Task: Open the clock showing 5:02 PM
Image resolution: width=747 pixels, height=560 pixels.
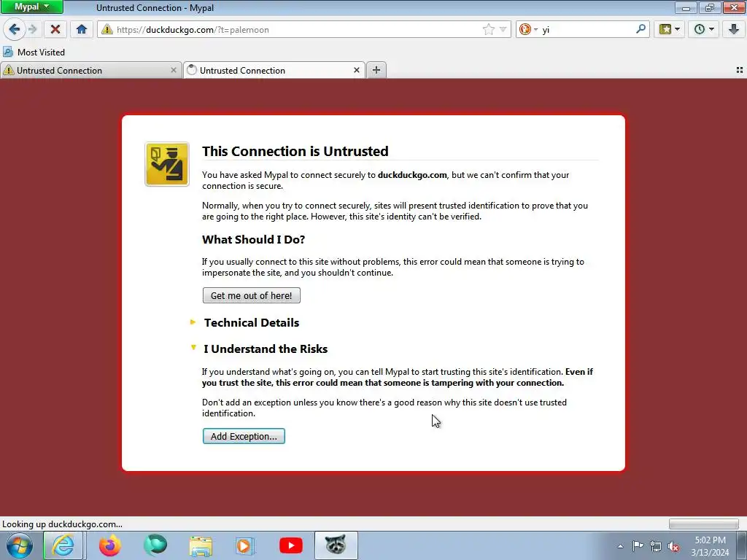Action: click(x=710, y=546)
